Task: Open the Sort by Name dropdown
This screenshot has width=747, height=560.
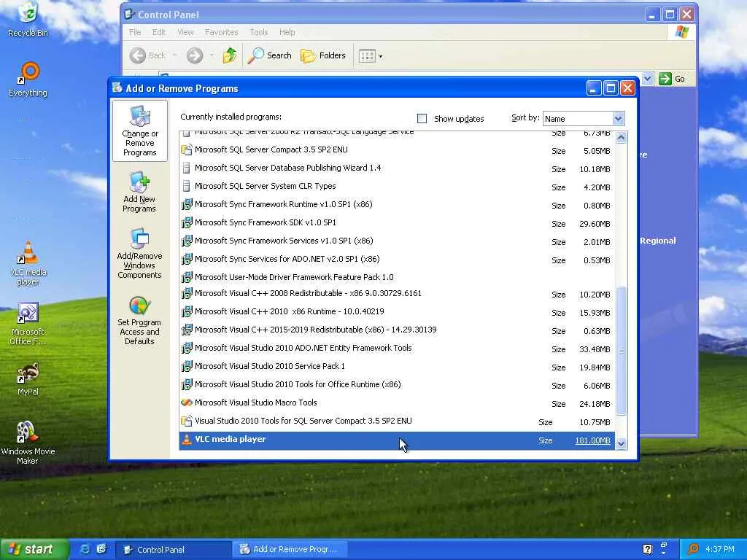Action: point(618,119)
